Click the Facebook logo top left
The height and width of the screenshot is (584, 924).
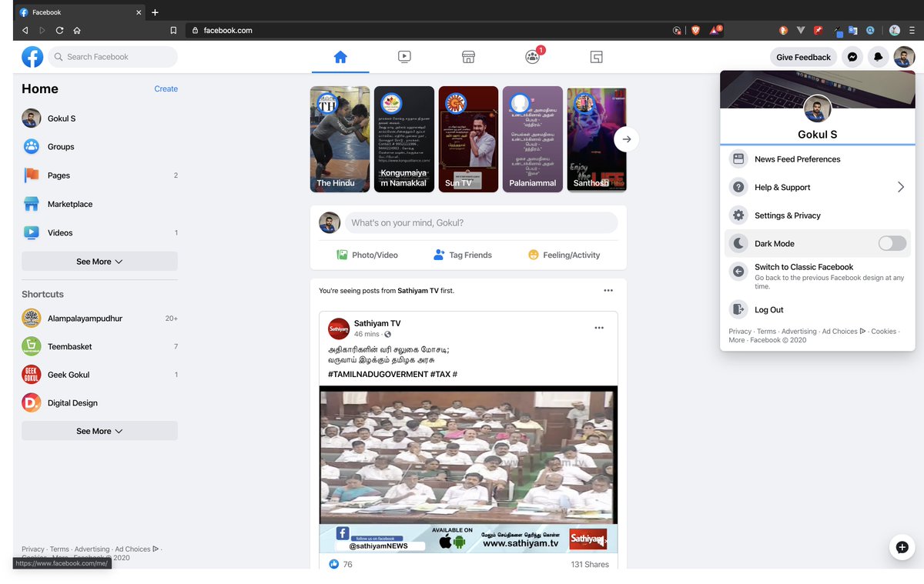(32, 56)
